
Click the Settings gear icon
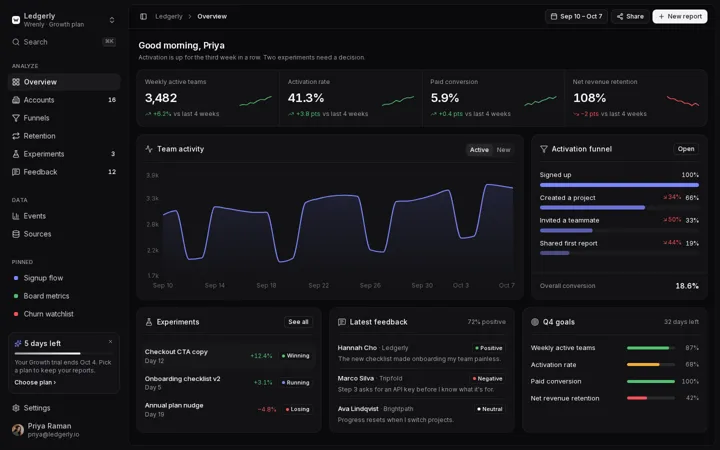pyautogui.click(x=16, y=408)
